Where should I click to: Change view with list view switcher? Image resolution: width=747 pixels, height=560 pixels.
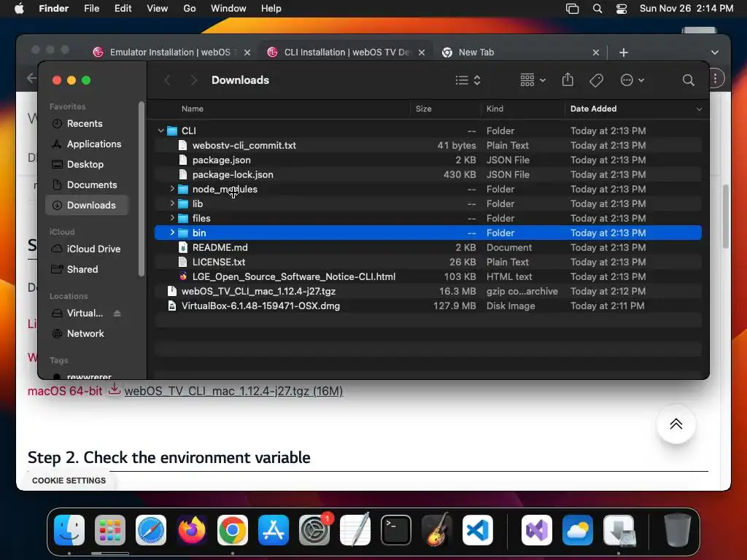(x=468, y=80)
